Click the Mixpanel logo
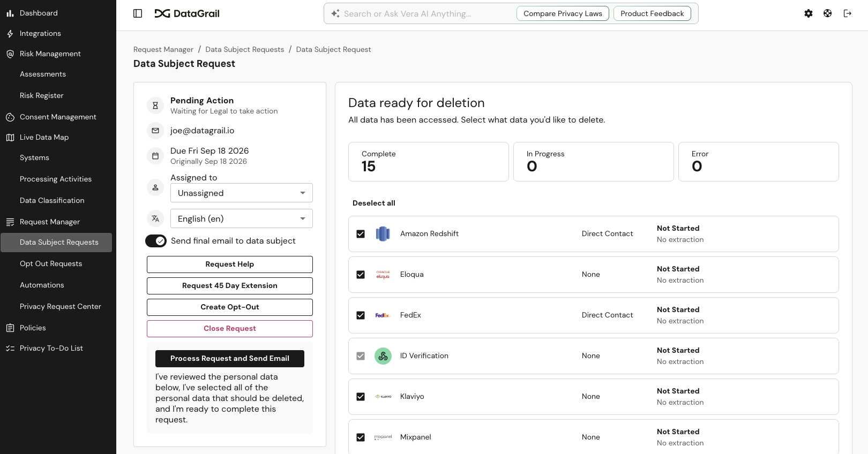Screen dimensions: 868x454 pyautogui.click(x=383, y=437)
